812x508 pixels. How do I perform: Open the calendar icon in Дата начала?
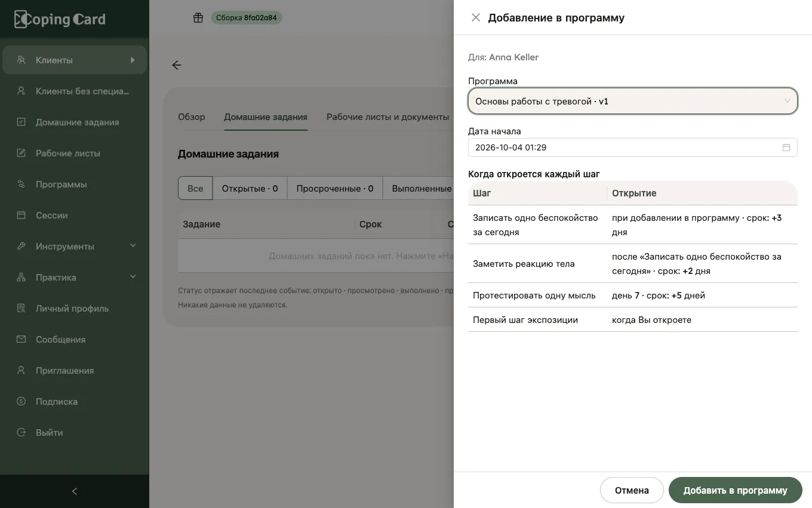pyautogui.click(x=786, y=147)
